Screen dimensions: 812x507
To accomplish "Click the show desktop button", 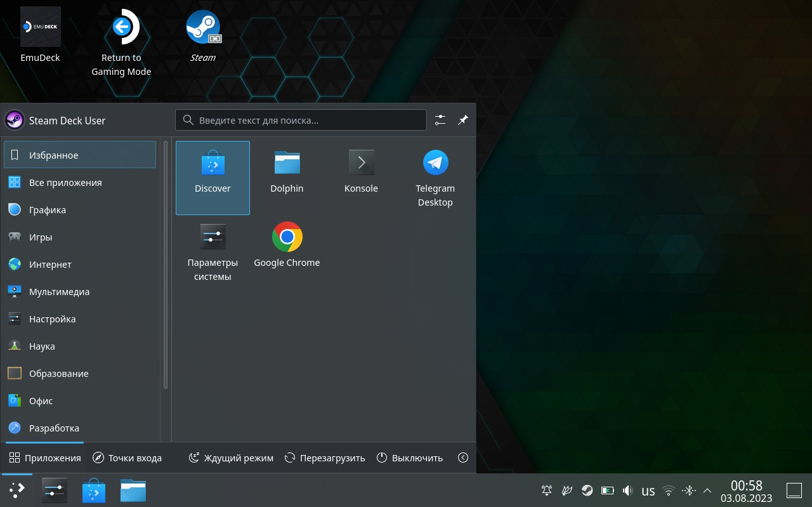I will tap(794, 491).
